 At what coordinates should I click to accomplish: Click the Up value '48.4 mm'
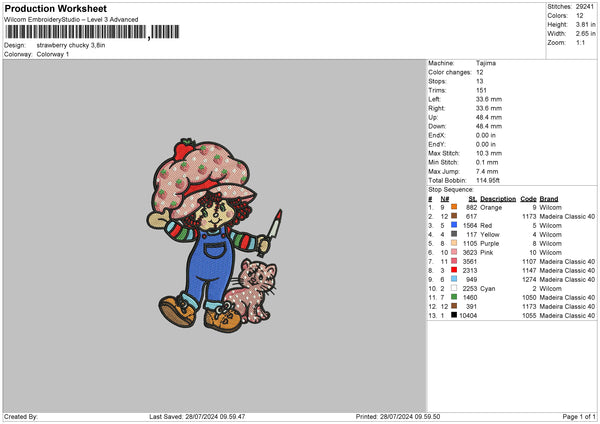click(x=489, y=117)
